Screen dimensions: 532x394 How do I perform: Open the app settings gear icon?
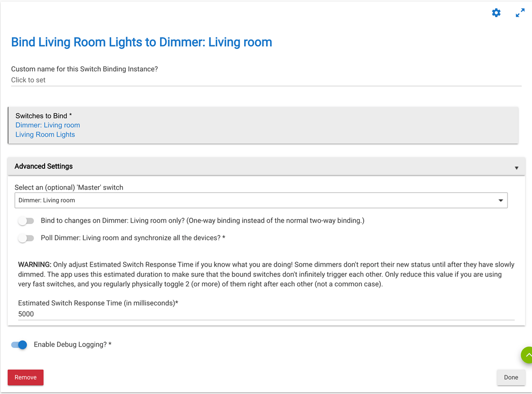coord(496,12)
